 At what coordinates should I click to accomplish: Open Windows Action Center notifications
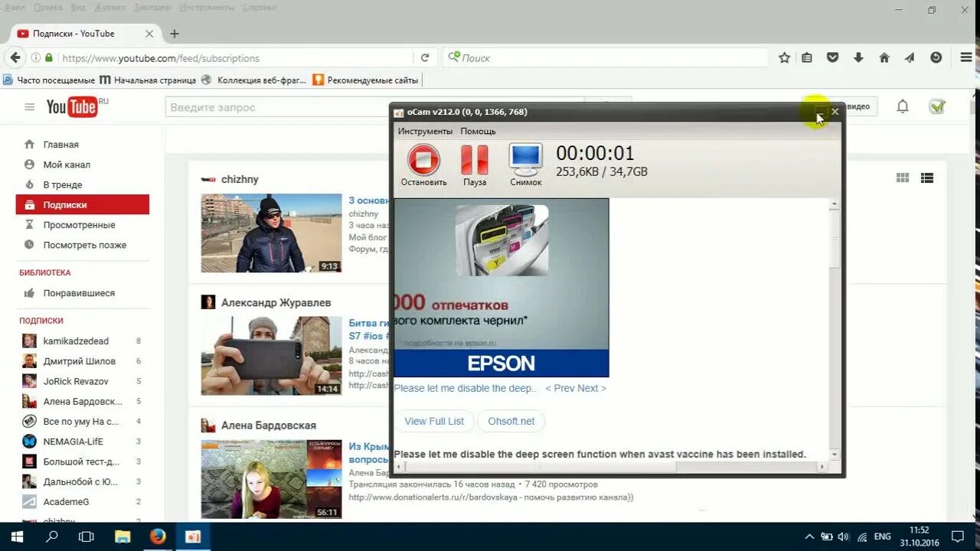click(957, 536)
